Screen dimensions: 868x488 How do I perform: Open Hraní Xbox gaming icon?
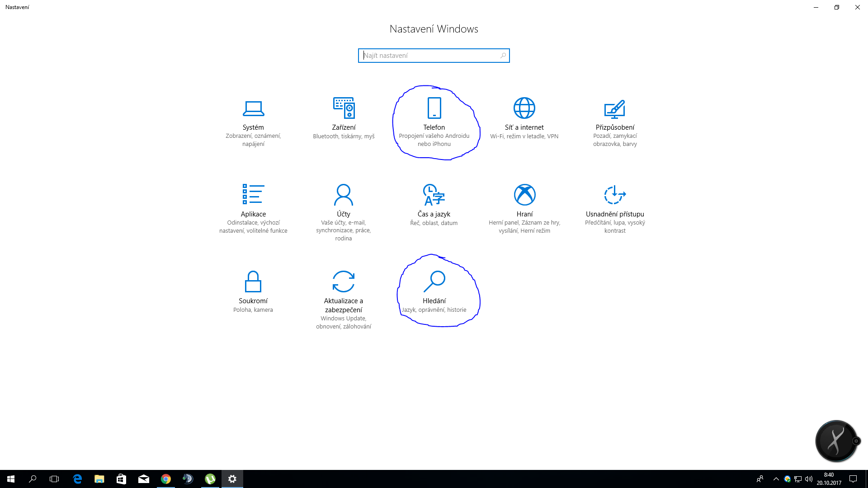point(524,195)
